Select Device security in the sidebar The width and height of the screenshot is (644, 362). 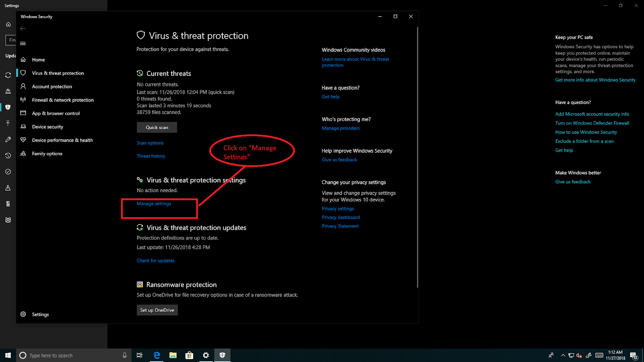tap(47, 126)
